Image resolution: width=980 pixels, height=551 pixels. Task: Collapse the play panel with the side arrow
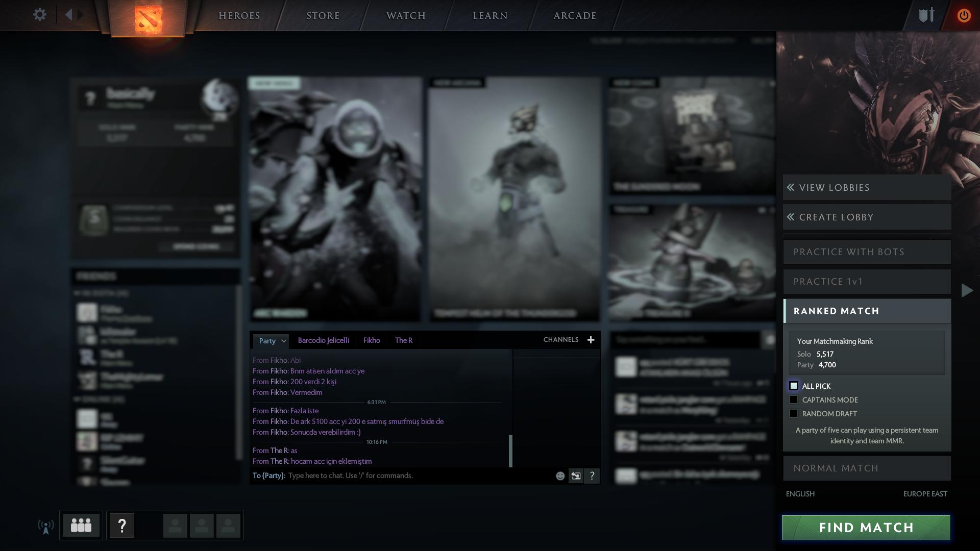[x=967, y=290]
